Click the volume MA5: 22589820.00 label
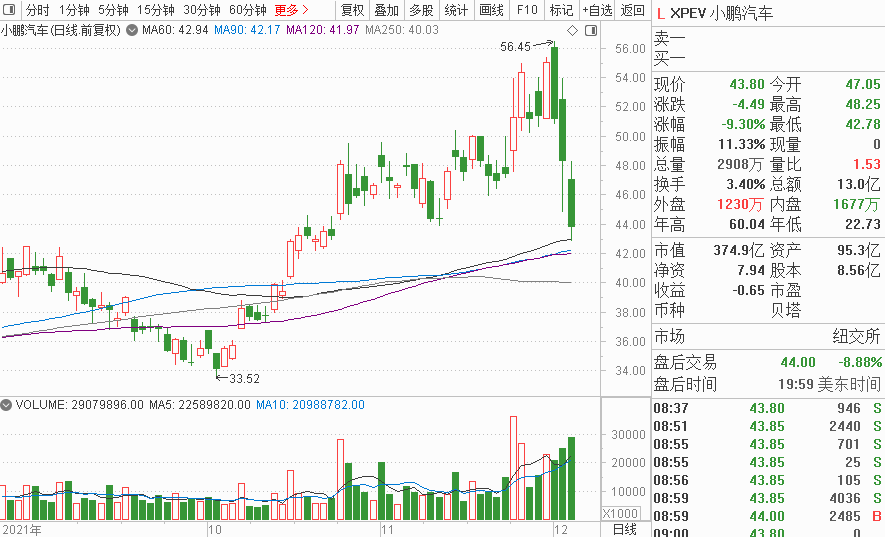This screenshot has height=537, width=885. [x=200, y=405]
